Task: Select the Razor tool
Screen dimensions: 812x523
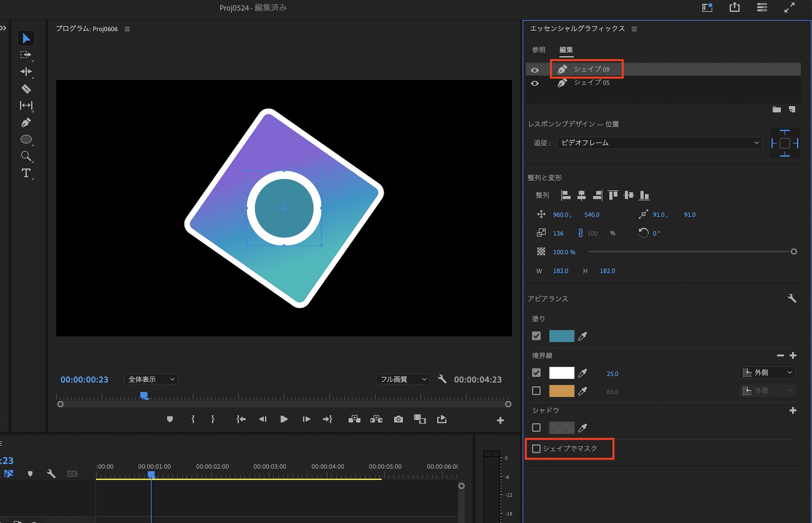Action: pos(26,89)
